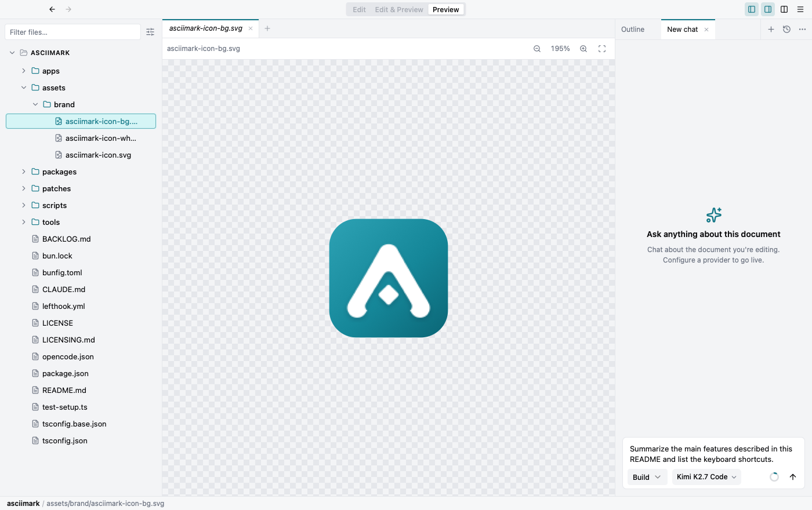Click the loading spinner in chat
This screenshot has height=510, width=812.
[774, 477]
